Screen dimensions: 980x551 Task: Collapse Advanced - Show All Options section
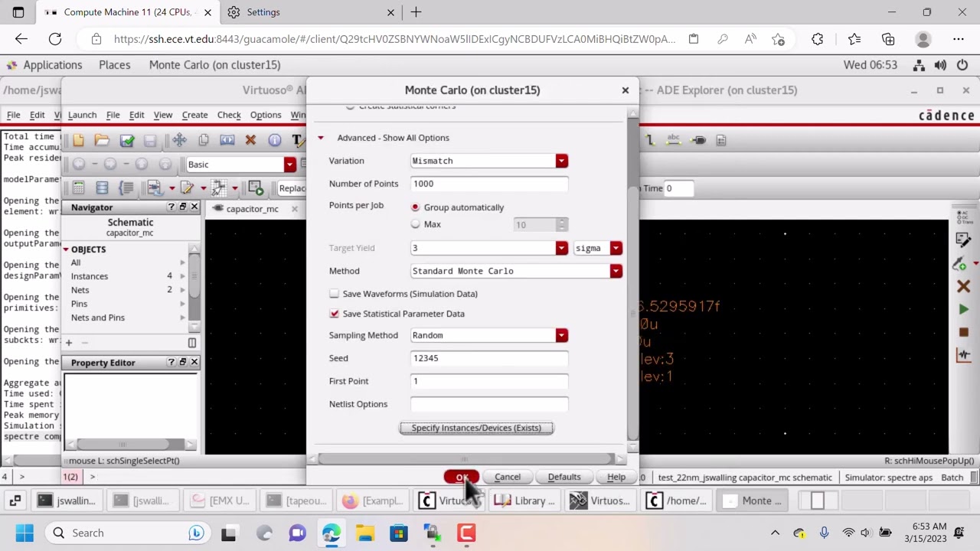tap(321, 138)
